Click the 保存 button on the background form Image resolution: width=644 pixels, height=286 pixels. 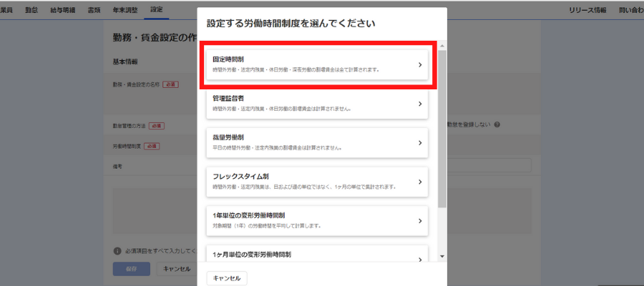(132, 269)
